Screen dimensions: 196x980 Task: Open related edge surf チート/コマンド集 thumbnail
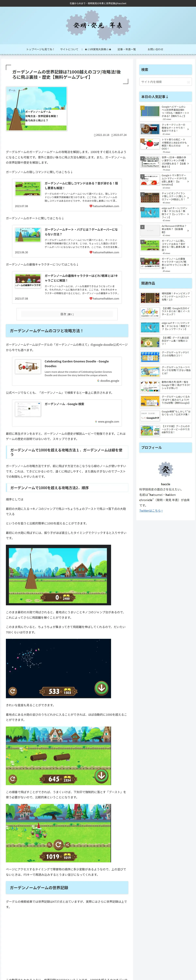tap(150, 327)
